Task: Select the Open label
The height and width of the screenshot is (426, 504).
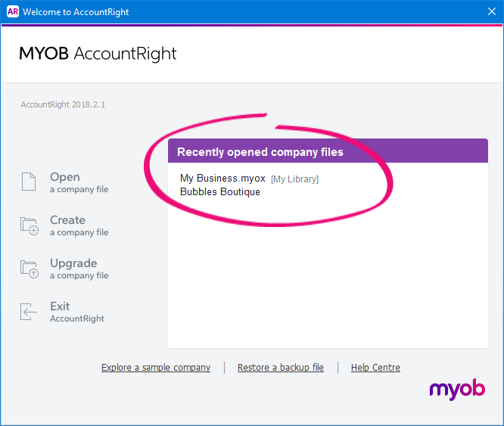Action: pos(65,177)
